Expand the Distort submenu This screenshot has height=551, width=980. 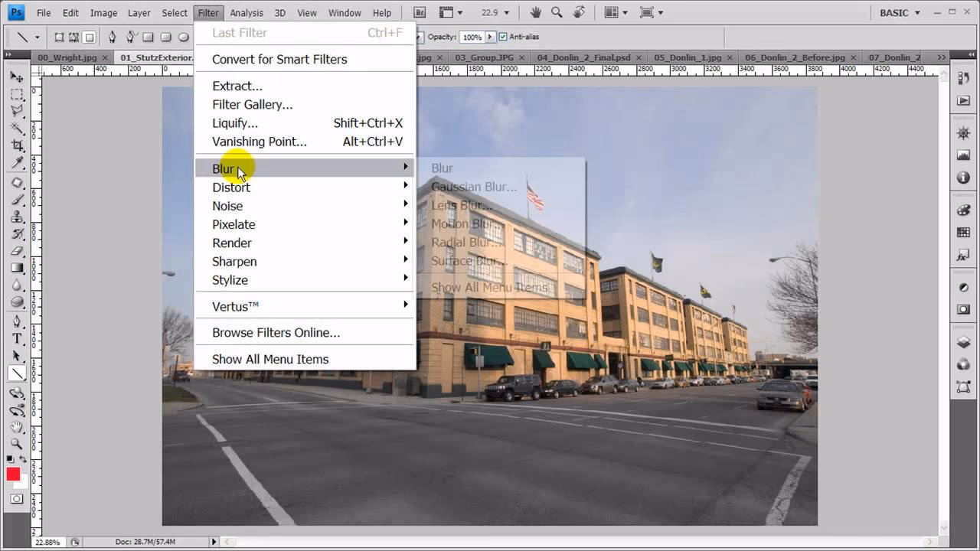[x=305, y=187]
